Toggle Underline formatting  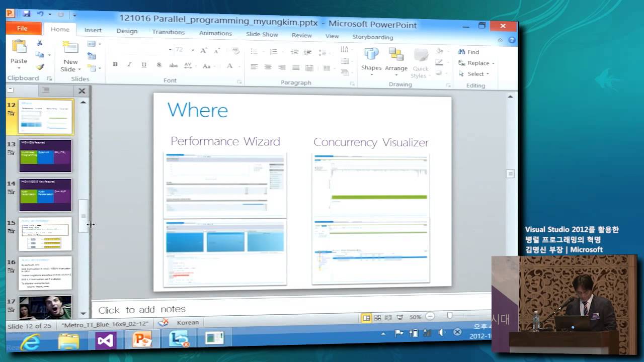[144, 65]
